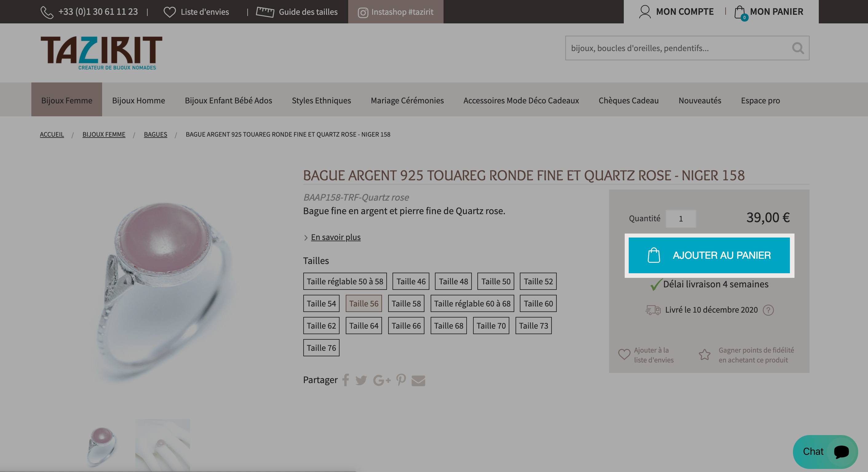Go to BIJOUX FEMME breadcrumb

[x=104, y=134]
